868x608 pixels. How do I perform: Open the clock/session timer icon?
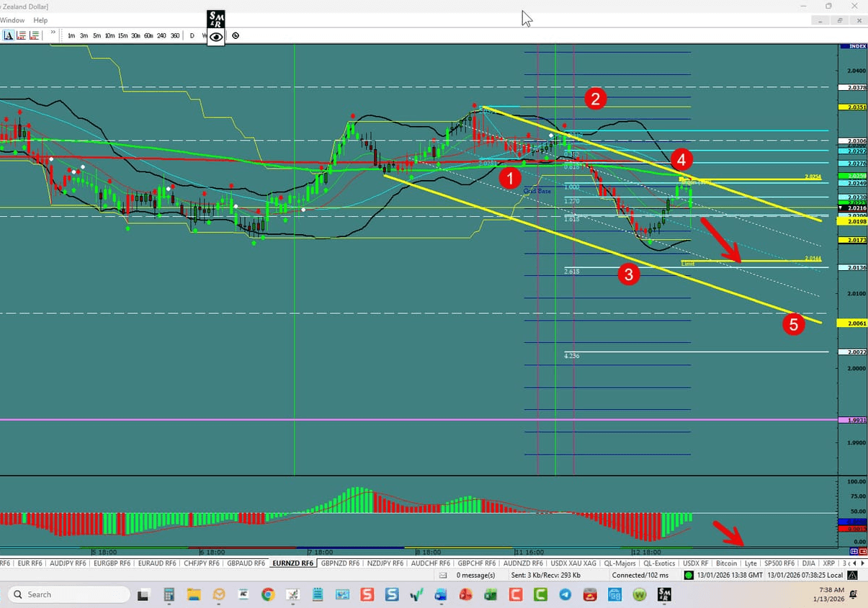pyautogui.click(x=236, y=35)
